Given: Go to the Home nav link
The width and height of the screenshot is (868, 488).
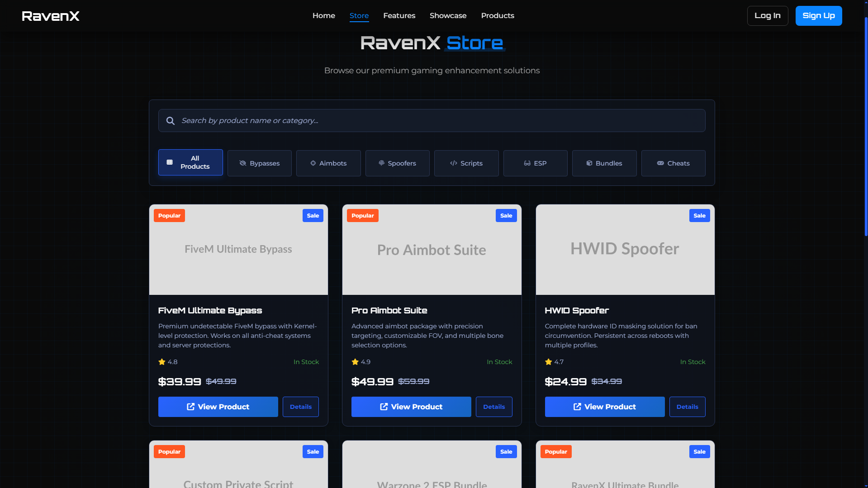Looking at the screenshot, I should point(324,15).
